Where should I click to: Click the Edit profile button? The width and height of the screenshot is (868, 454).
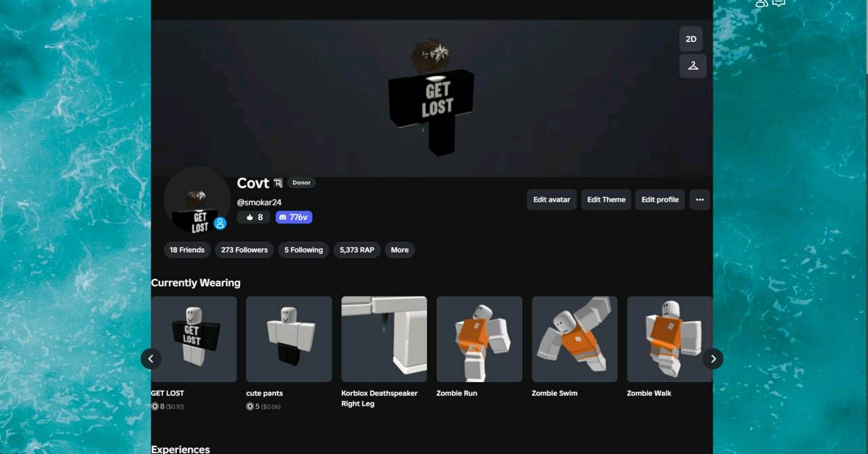[660, 200]
